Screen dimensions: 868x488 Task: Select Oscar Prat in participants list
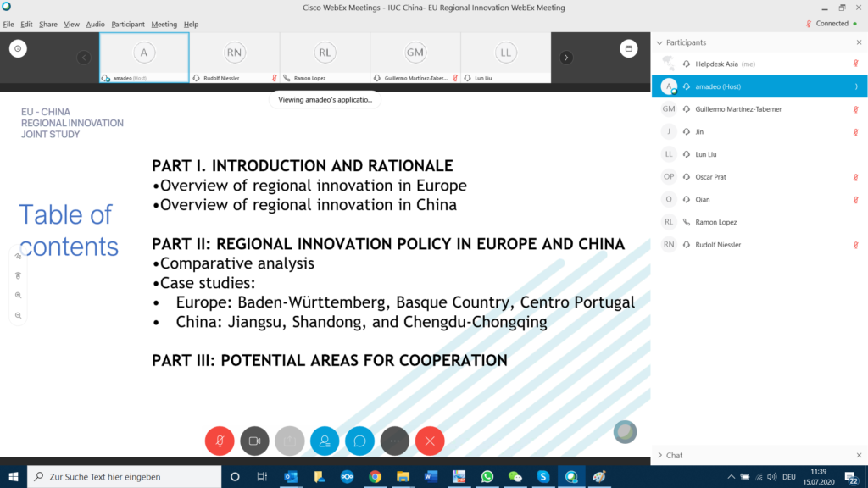(710, 177)
